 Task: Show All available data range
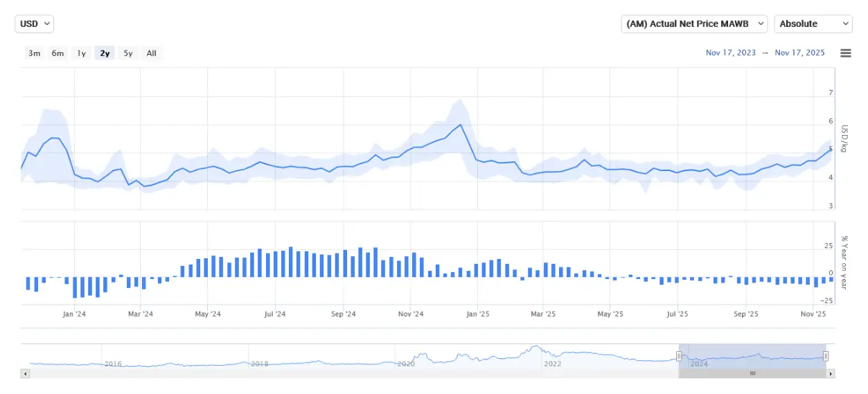pos(151,53)
